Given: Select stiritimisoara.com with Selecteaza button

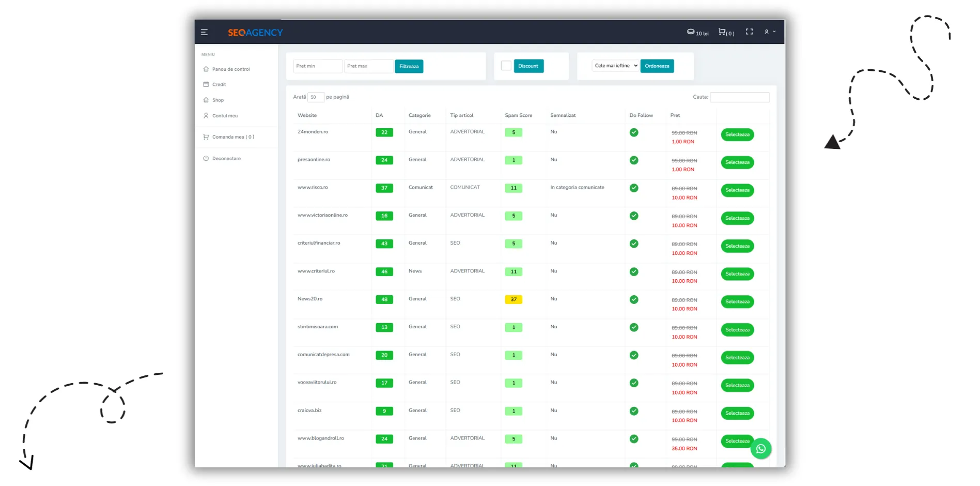Looking at the screenshot, I should point(737,330).
